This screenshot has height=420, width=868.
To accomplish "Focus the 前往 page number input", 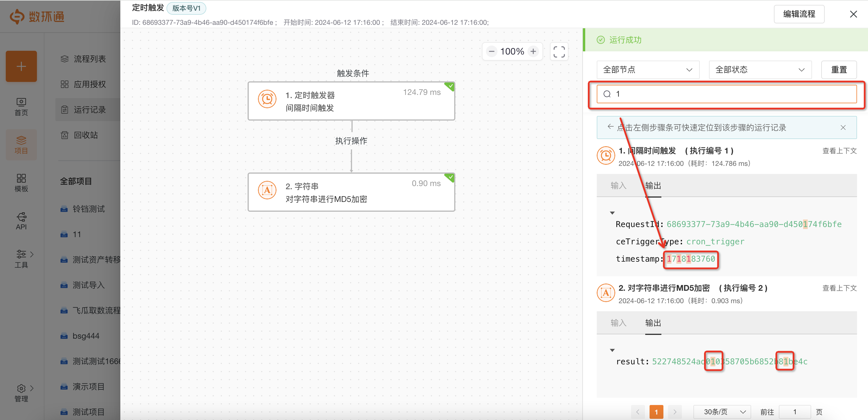I will (x=794, y=412).
